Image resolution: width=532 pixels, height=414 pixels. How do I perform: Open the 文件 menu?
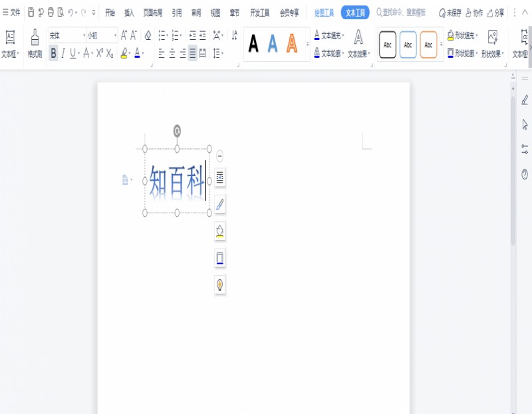click(11, 13)
